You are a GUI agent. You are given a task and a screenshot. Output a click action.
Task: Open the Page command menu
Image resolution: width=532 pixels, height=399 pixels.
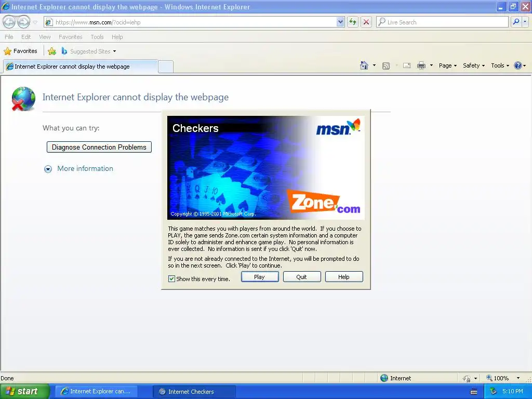(x=447, y=65)
